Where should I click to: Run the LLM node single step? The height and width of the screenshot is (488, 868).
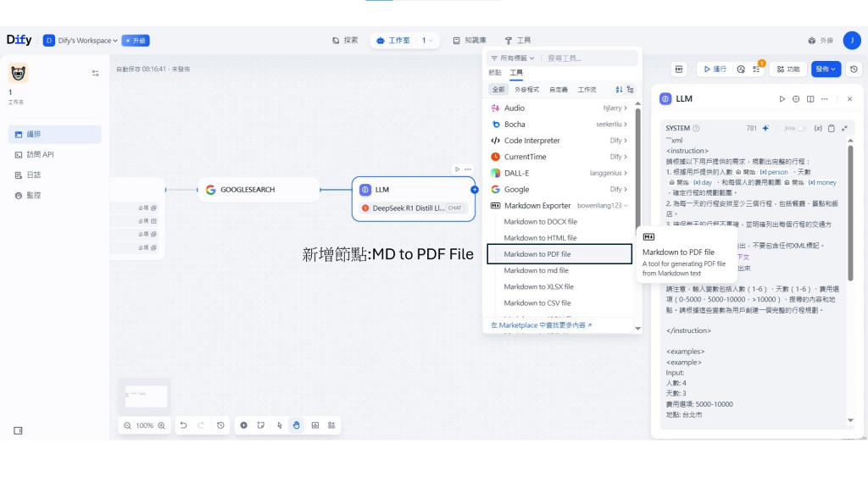782,99
